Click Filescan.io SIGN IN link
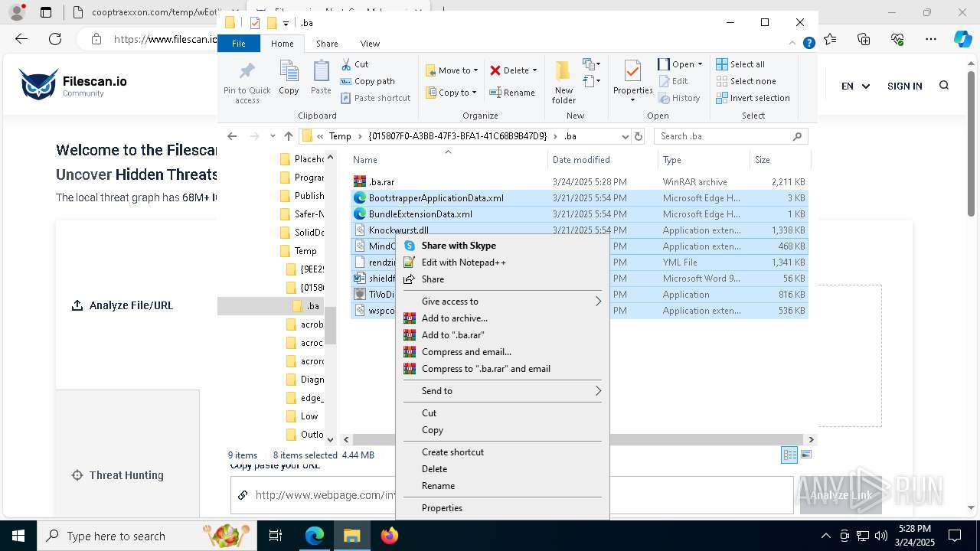Image resolution: width=980 pixels, height=551 pixels. 904,86
